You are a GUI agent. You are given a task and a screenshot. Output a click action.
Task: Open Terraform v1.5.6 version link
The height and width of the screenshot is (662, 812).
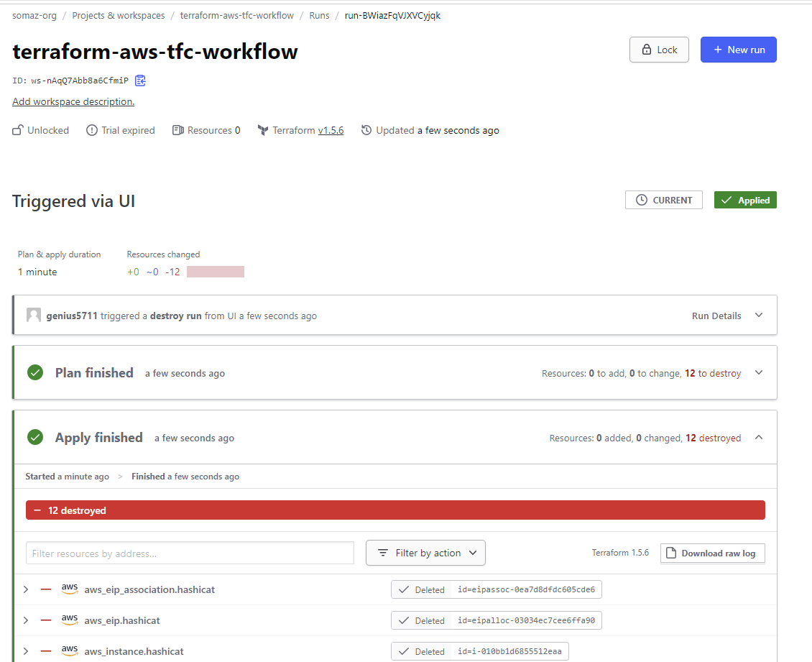click(331, 130)
